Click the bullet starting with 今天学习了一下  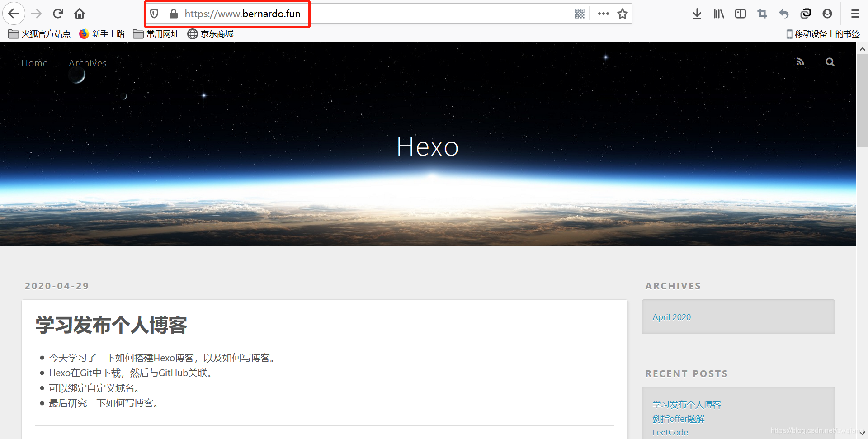(x=164, y=358)
